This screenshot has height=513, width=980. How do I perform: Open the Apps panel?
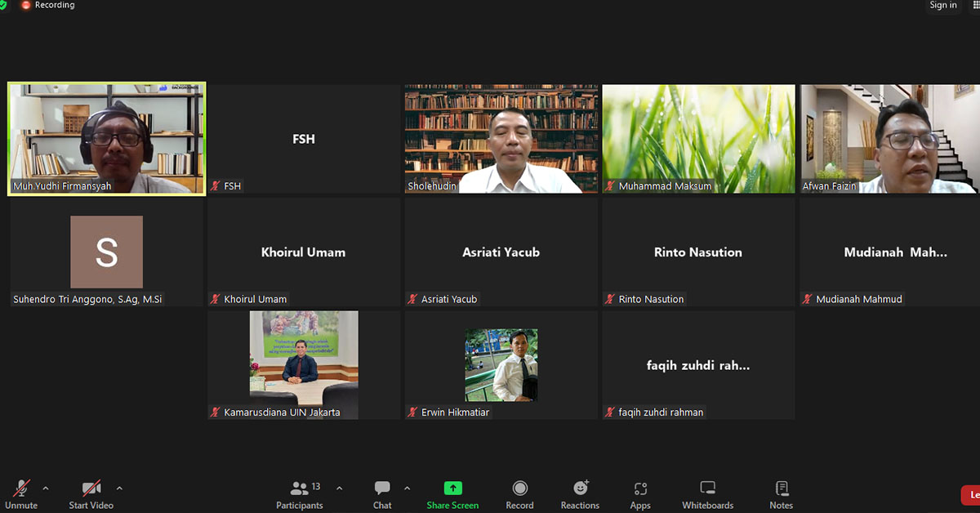640,493
